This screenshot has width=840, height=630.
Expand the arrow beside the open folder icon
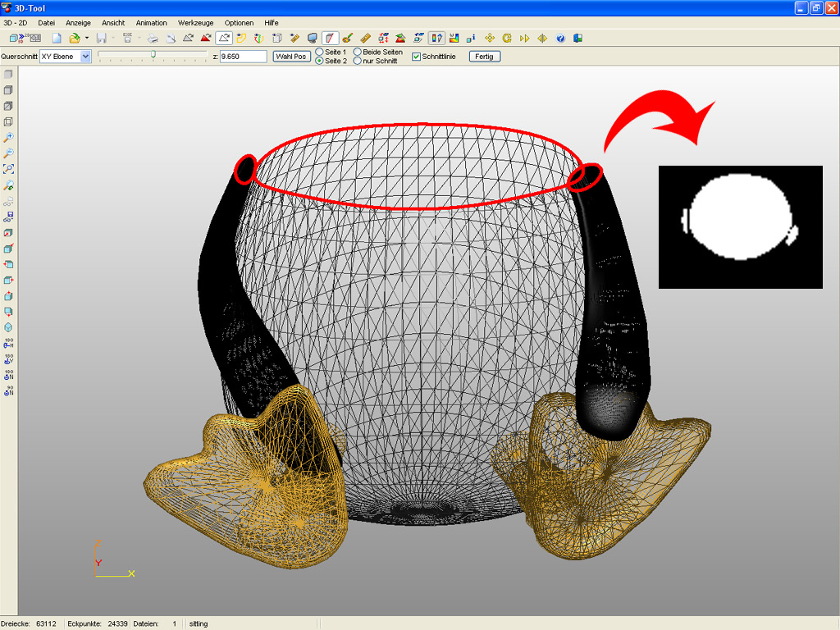(x=86, y=38)
